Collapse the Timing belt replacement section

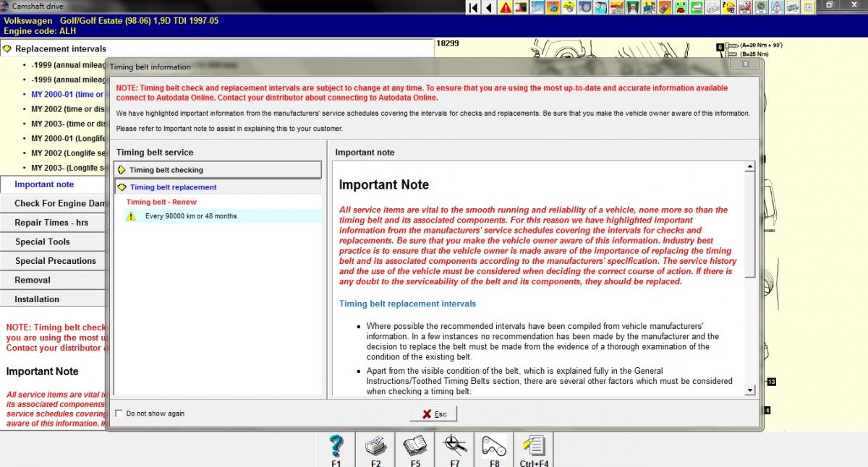(218, 187)
